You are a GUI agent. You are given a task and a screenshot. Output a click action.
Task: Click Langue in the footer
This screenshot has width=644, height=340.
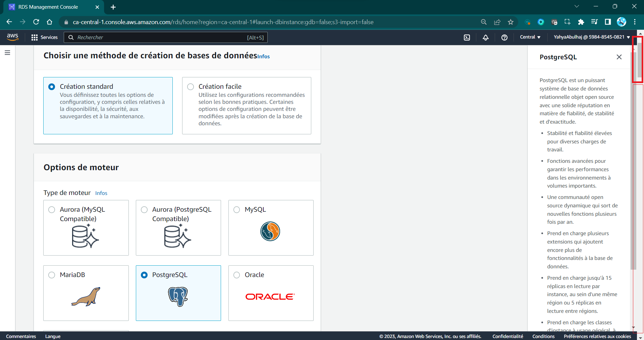53,336
